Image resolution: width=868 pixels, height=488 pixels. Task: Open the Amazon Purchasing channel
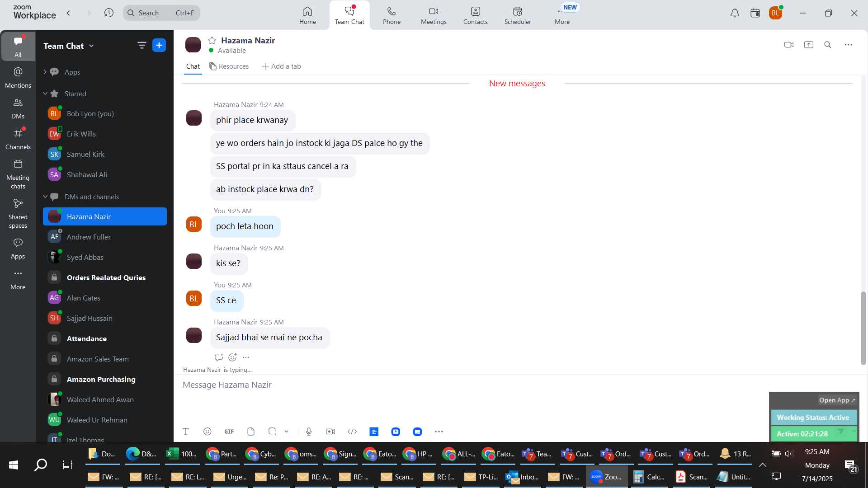pos(105,379)
